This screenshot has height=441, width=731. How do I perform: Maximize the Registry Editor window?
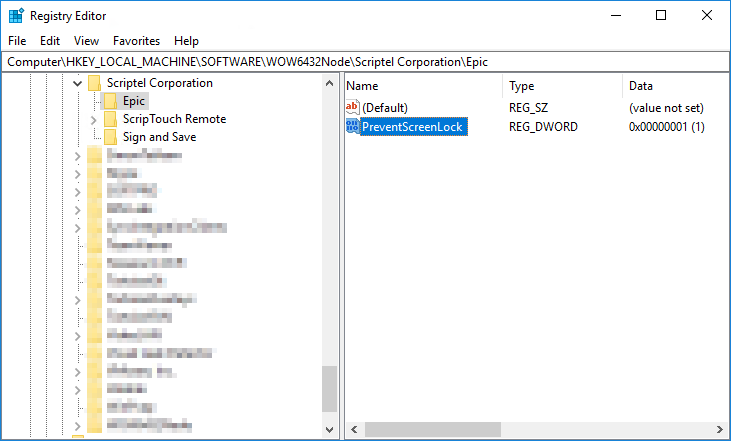click(661, 15)
